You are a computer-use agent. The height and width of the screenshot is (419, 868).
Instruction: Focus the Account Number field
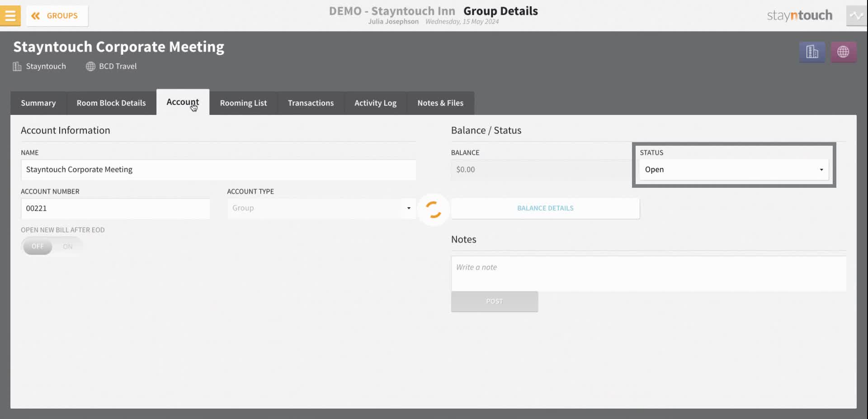point(115,209)
